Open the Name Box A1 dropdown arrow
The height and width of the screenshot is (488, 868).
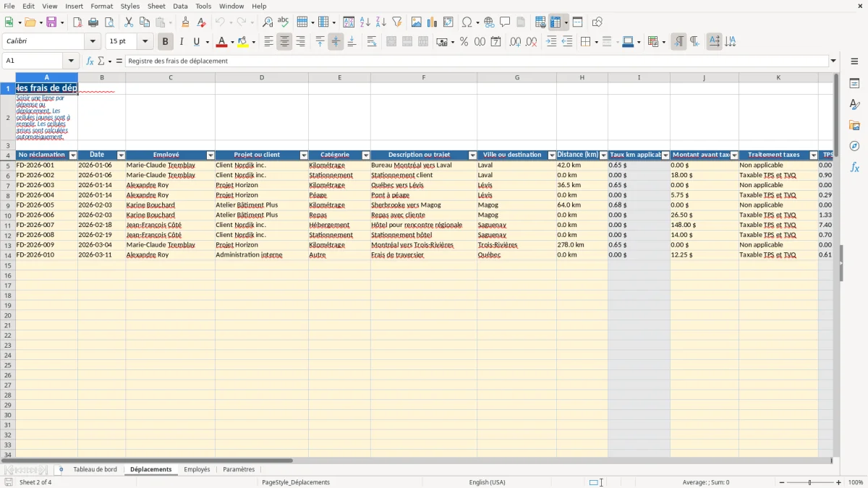[x=71, y=61]
